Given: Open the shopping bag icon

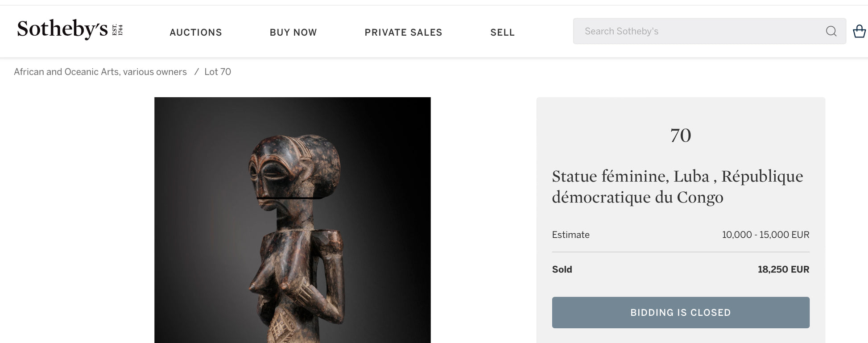Looking at the screenshot, I should [859, 31].
